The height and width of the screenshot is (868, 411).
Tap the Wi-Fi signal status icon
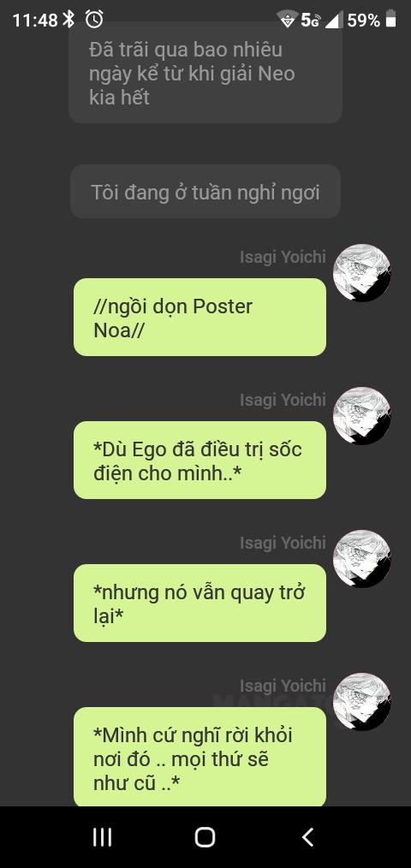point(288,20)
